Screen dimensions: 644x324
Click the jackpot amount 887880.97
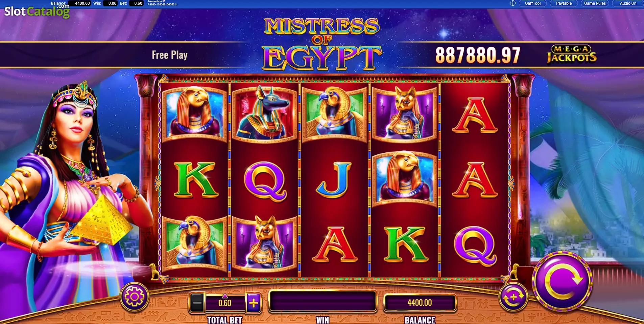pos(478,55)
